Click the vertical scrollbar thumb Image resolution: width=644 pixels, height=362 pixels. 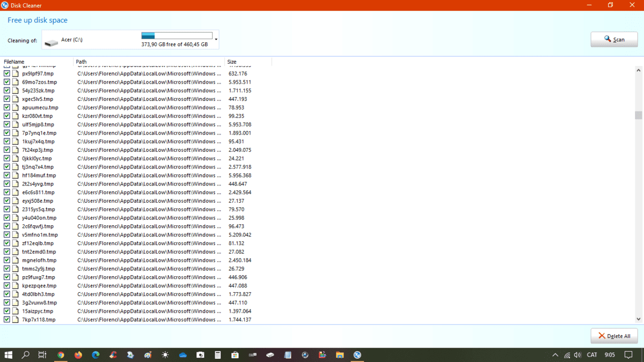pos(638,115)
